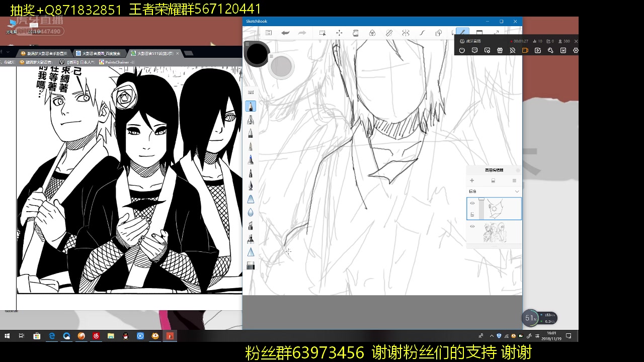Undo the last stroke in SketchBook
This screenshot has width=644, height=362.
click(285, 33)
